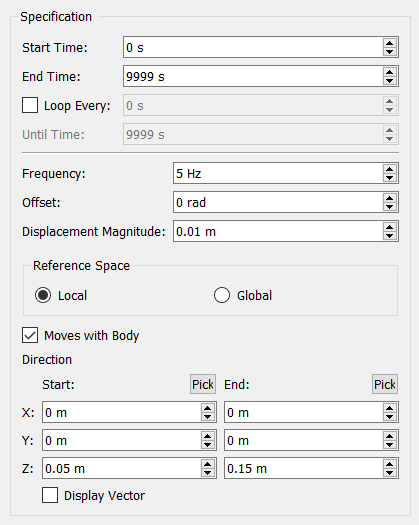Increase Start X direction with up arrow
The image size is (419, 525).
click(x=208, y=408)
